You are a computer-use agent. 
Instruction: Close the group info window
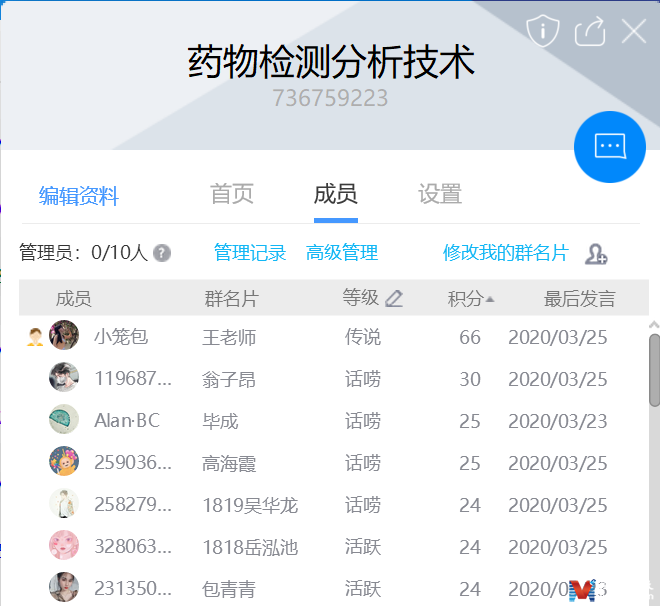click(x=634, y=31)
